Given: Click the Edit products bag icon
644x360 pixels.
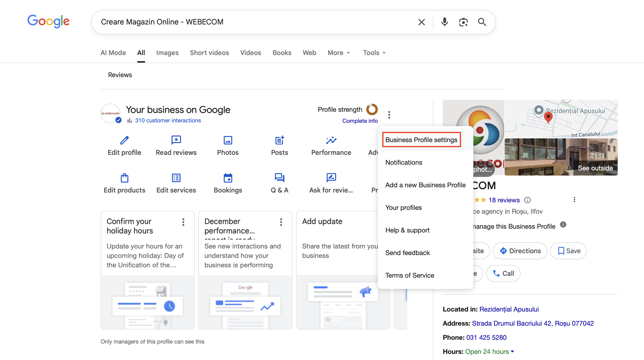Looking at the screenshot, I should pyautogui.click(x=124, y=178).
